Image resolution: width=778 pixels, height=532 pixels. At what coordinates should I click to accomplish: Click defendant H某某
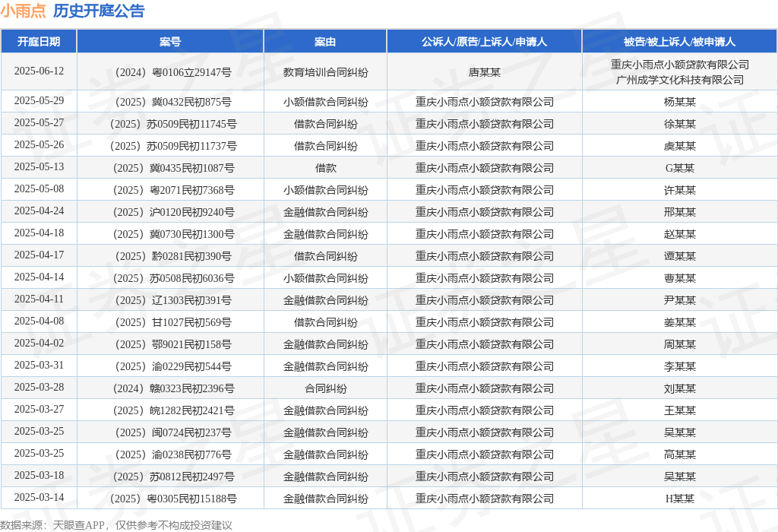680,499
